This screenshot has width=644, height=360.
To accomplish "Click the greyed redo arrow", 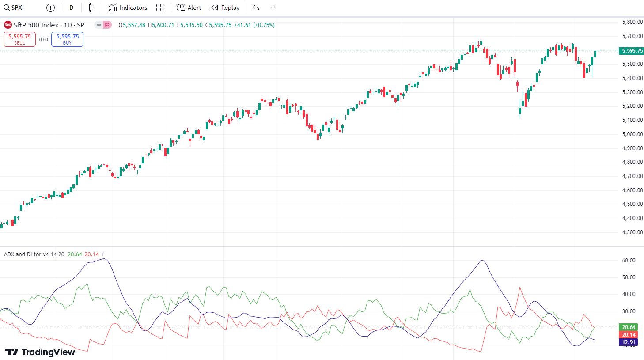I will [x=273, y=8].
